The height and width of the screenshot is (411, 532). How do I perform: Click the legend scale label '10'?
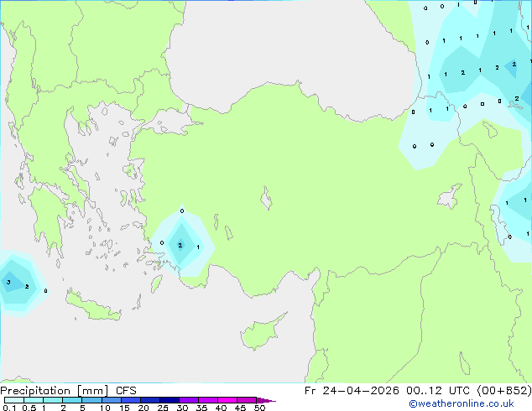pos(105,408)
